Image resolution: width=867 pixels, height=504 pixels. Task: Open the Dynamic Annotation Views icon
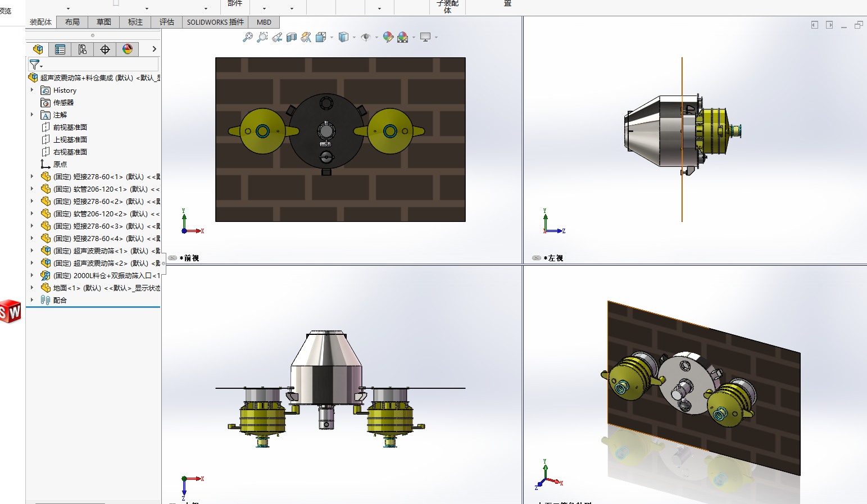(306, 37)
